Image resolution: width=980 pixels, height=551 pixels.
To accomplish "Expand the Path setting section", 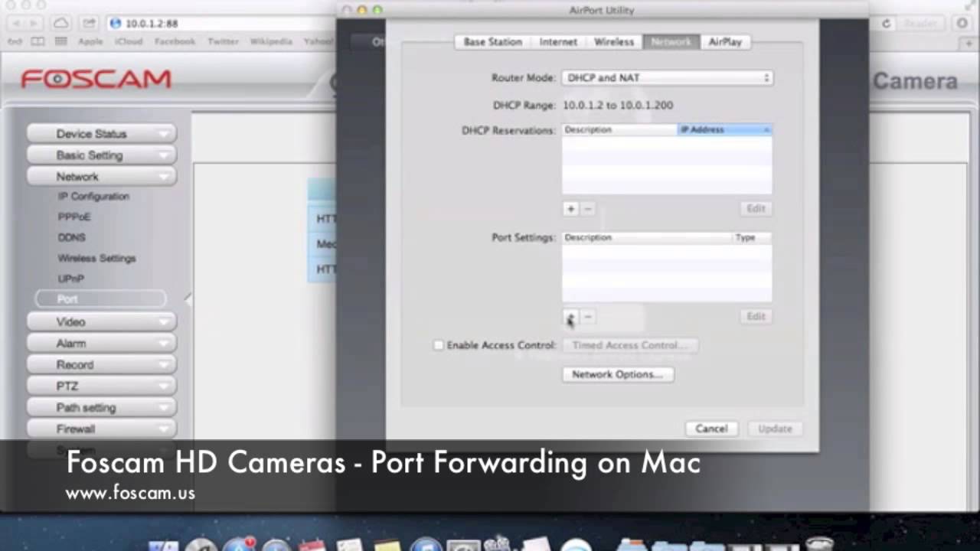I will click(x=102, y=408).
